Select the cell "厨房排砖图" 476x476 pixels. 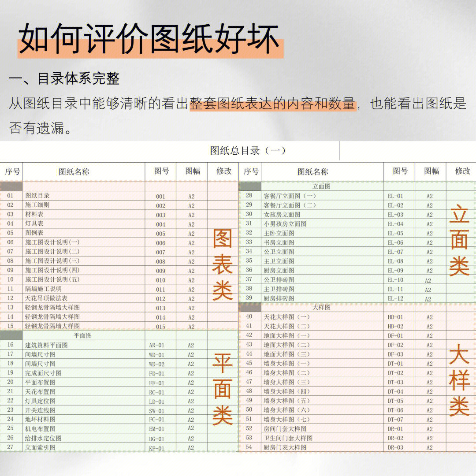[x=279, y=298]
